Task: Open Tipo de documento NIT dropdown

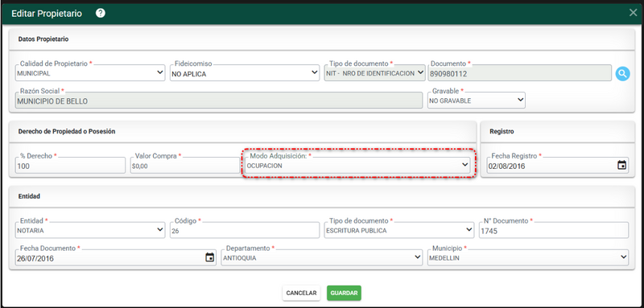Action: pos(374,72)
